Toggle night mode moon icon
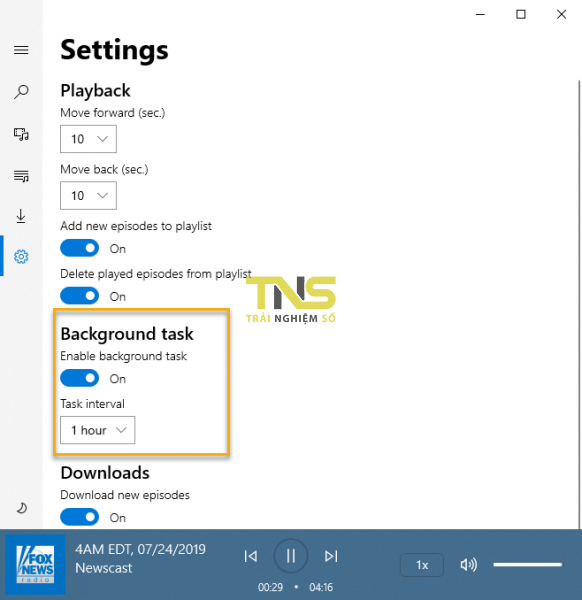The height and width of the screenshot is (600, 582). click(x=22, y=508)
